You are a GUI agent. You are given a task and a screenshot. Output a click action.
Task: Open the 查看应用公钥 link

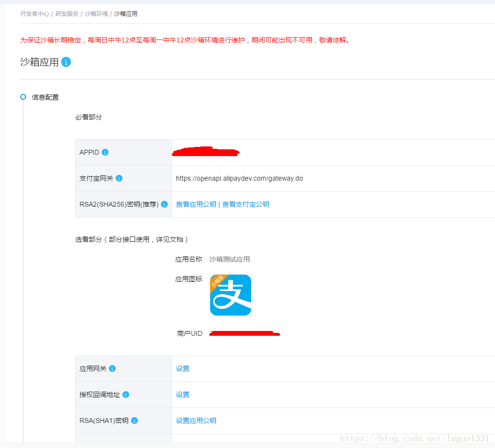pyautogui.click(x=196, y=204)
